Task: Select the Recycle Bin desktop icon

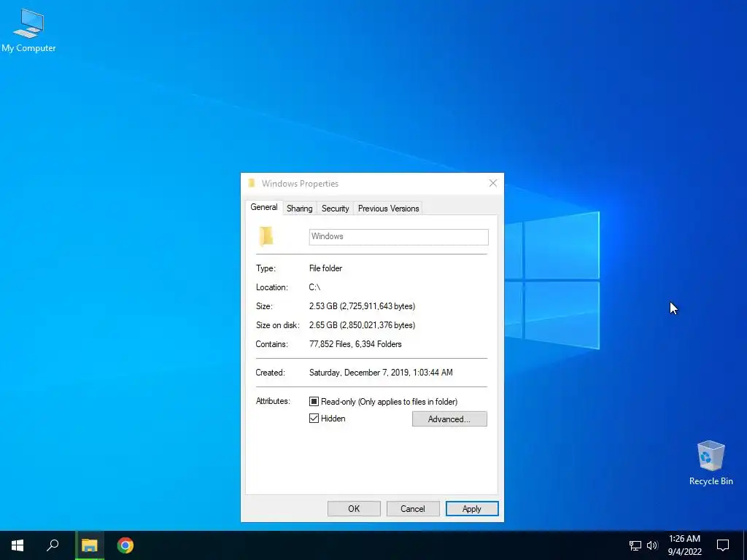Action: point(711,463)
